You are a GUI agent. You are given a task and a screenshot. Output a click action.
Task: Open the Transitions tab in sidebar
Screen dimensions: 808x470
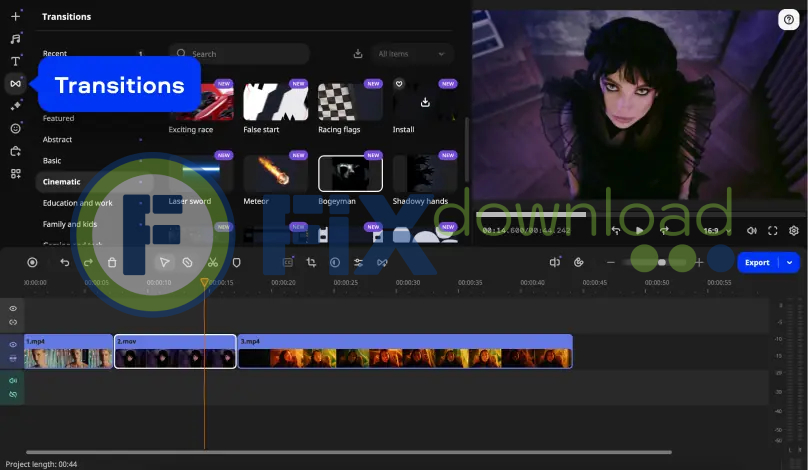click(15, 84)
